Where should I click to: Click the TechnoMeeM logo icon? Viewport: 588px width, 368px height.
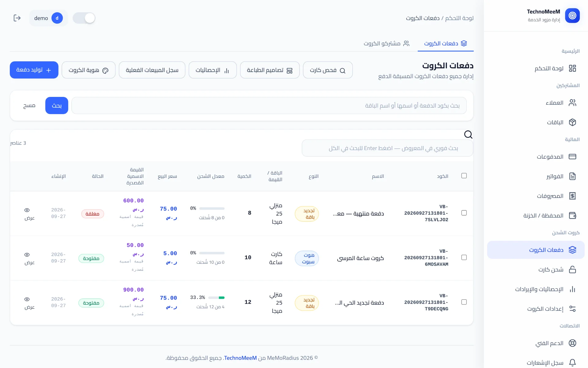click(572, 16)
